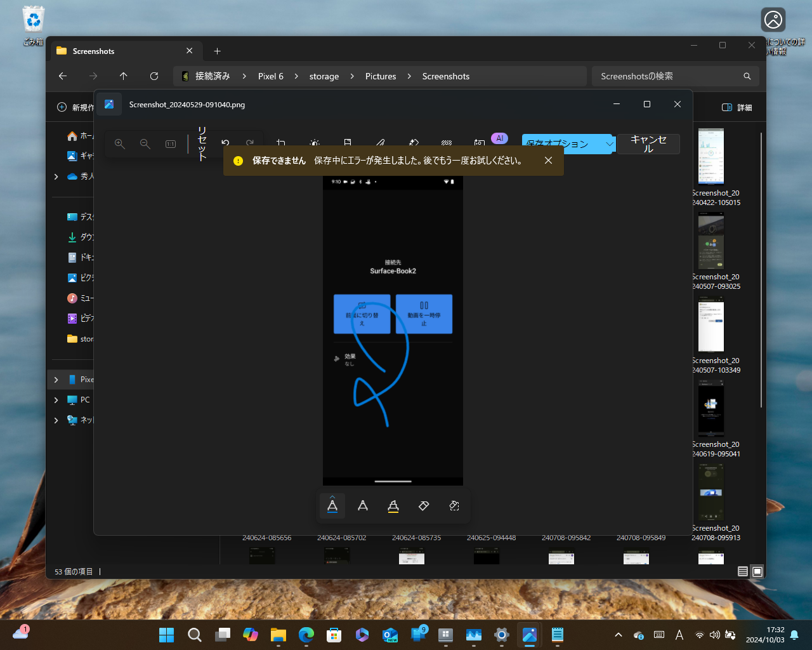Viewport: 812px width, 650px height.
Task: Click the リセット reset button
Action: (x=202, y=143)
